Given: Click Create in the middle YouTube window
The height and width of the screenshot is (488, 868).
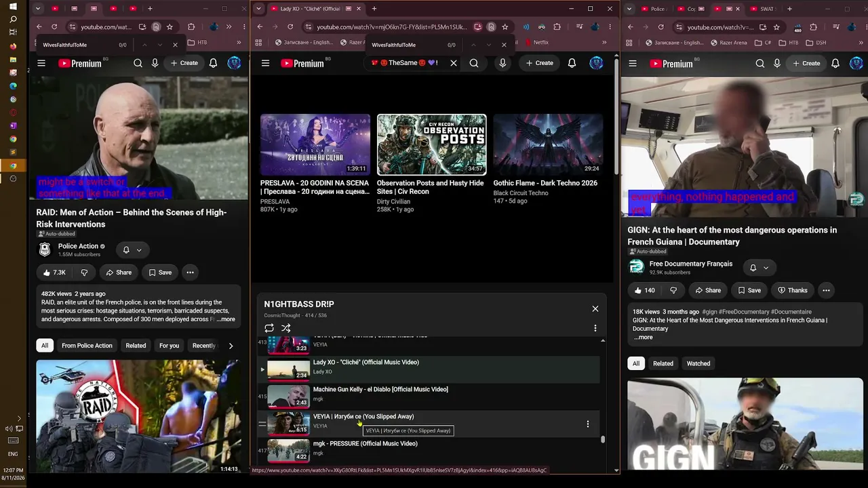Looking at the screenshot, I should [x=539, y=63].
